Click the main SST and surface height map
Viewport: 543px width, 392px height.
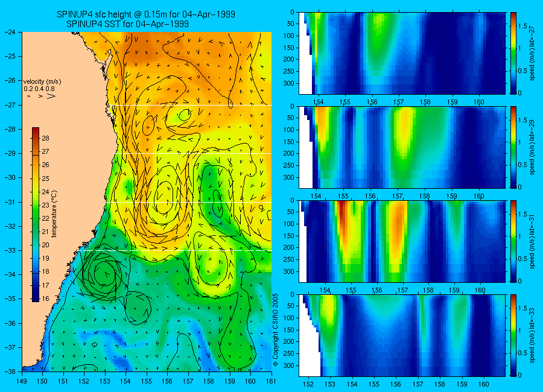(x=147, y=201)
